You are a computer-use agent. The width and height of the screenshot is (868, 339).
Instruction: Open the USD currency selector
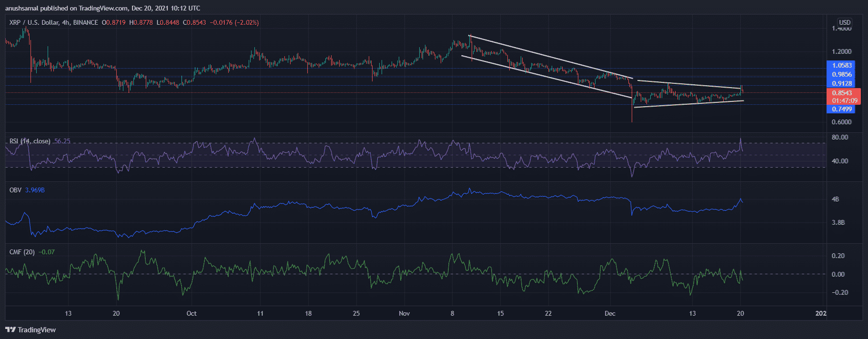pos(844,22)
